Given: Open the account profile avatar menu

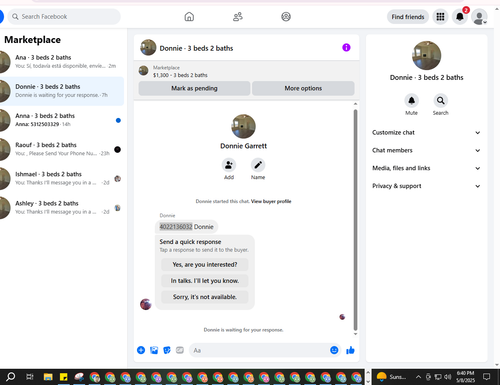Looking at the screenshot, I should pos(479,17).
